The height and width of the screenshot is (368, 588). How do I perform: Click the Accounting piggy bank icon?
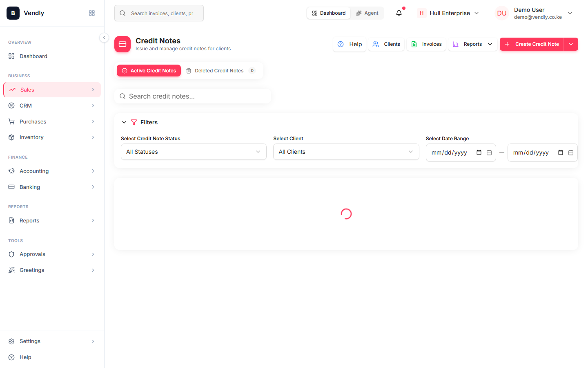(11, 171)
